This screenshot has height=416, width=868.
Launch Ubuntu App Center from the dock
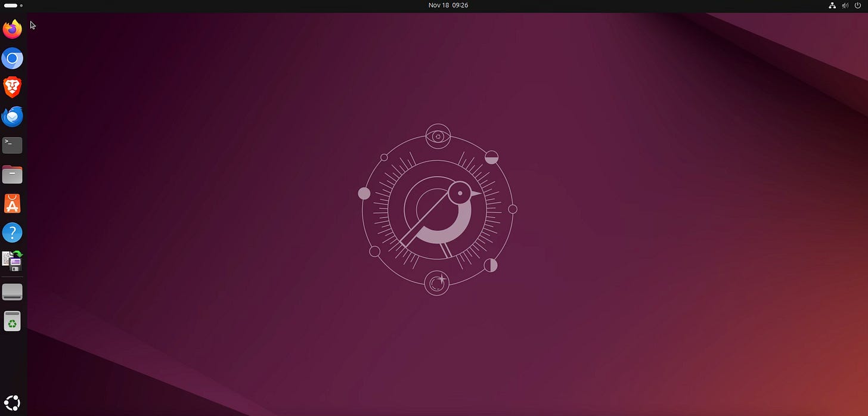(13, 203)
